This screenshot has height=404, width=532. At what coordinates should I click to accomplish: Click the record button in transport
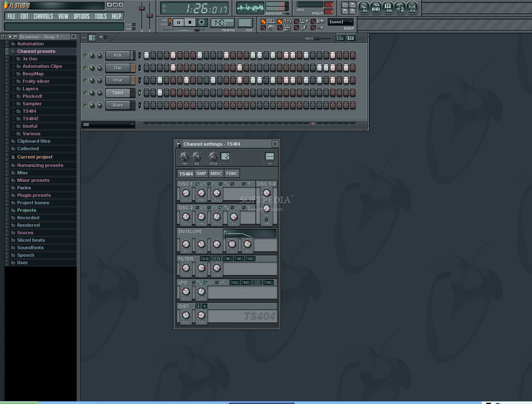pos(202,22)
